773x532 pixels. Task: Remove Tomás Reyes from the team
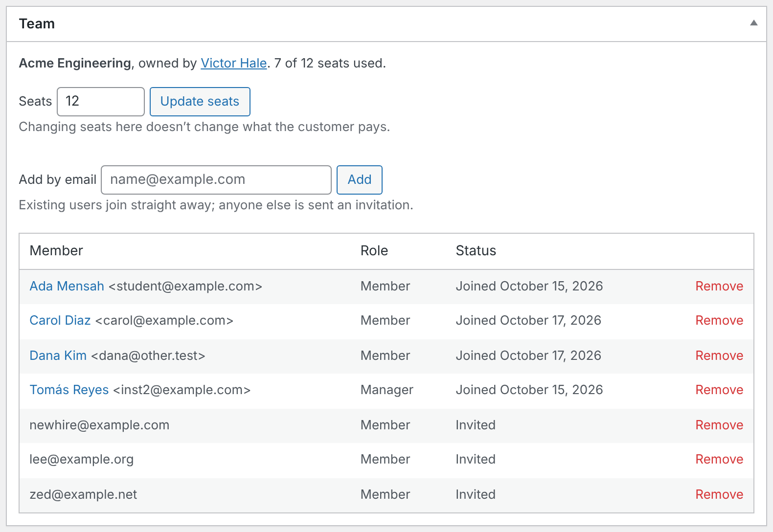tap(719, 390)
